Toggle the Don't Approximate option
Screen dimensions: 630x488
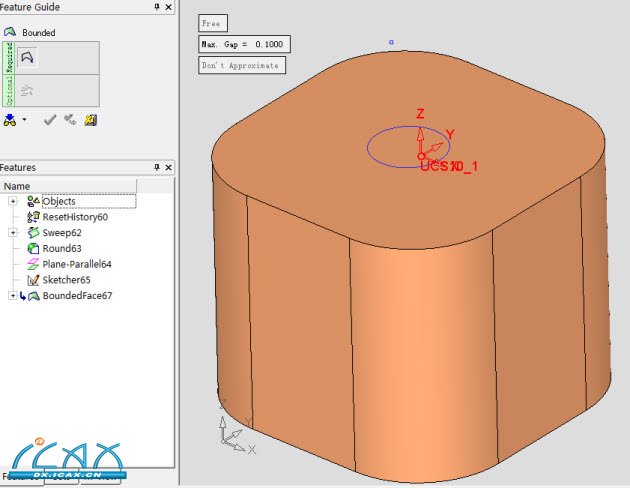click(241, 65)
